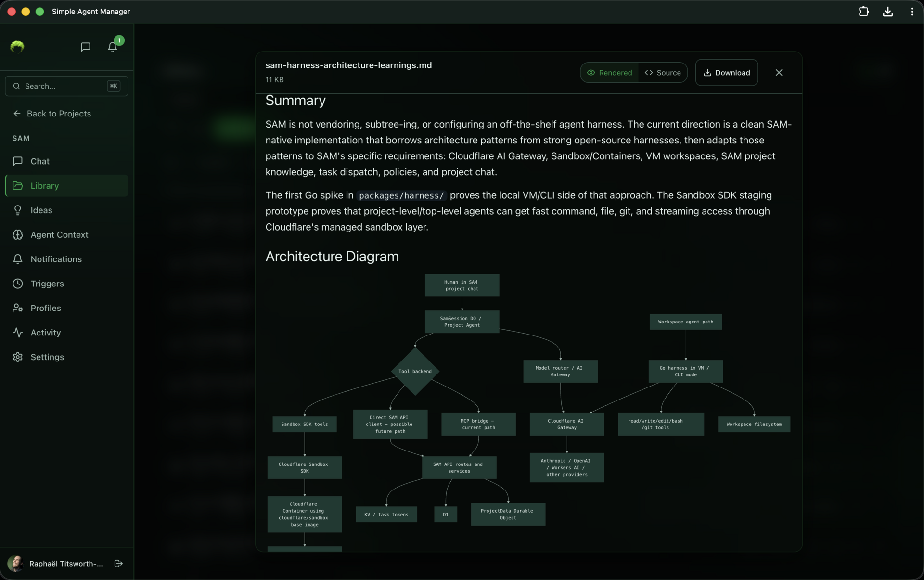Screen dimensions: 924x580
Task: Click the 'MCP bridge – current path' node
Action: (x=478, y=425)
